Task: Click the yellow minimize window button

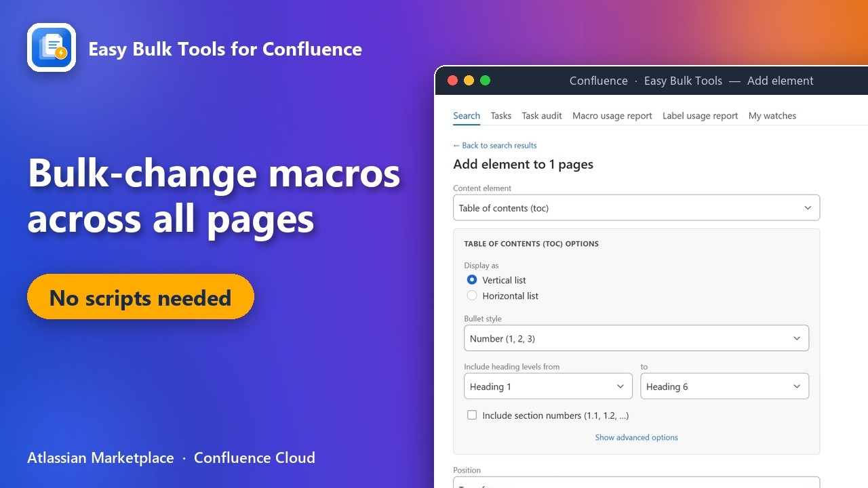Action: click(x=469, y=81)
